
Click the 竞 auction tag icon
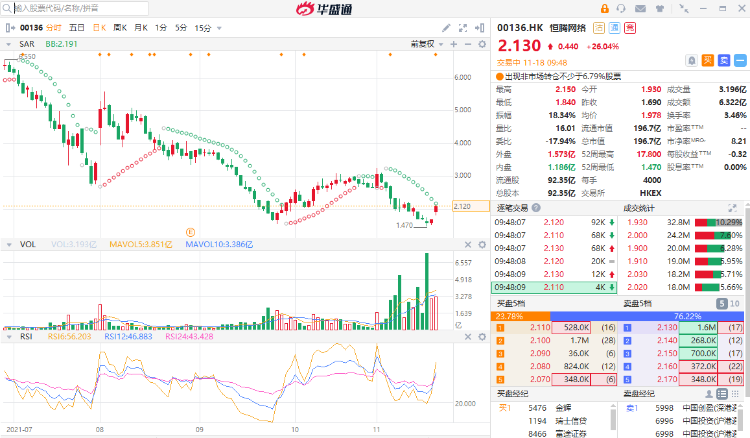630,28
